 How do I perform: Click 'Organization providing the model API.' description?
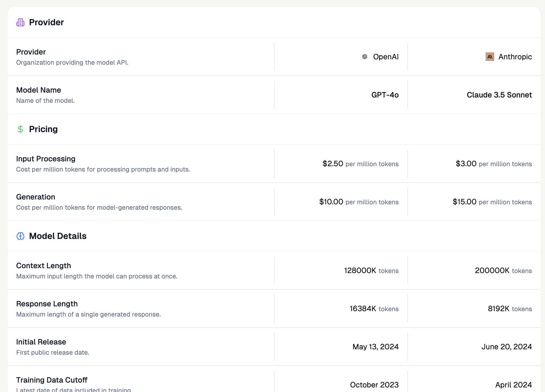coord(72,63)
